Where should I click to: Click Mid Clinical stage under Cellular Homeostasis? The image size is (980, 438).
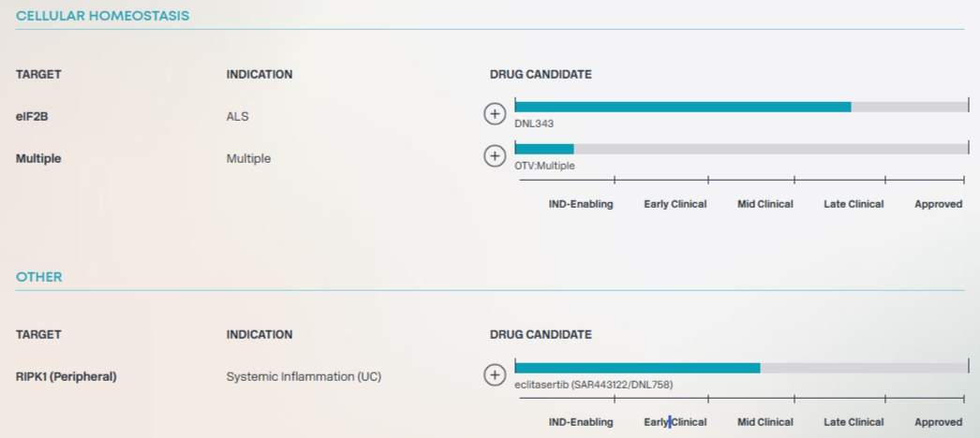point(765,204)
